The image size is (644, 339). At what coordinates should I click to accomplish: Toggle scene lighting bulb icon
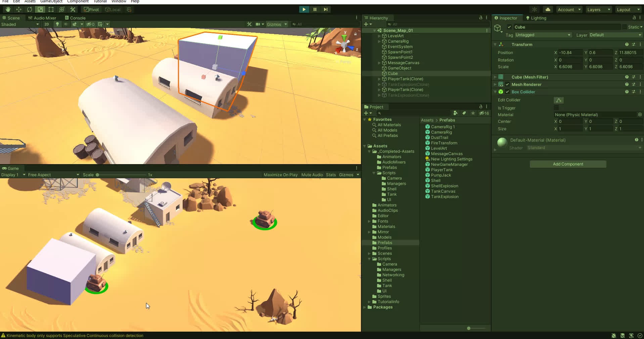57,24
